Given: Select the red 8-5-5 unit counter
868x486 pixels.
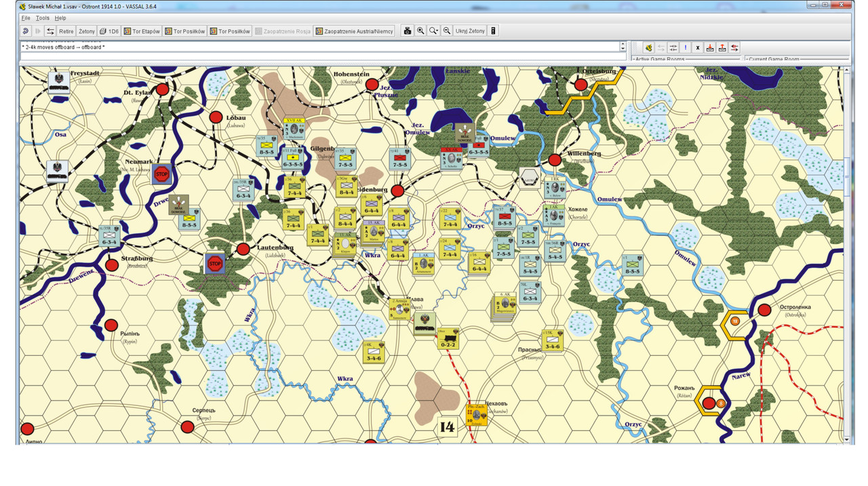Looking at the screenshot, I should coord(505,216).
